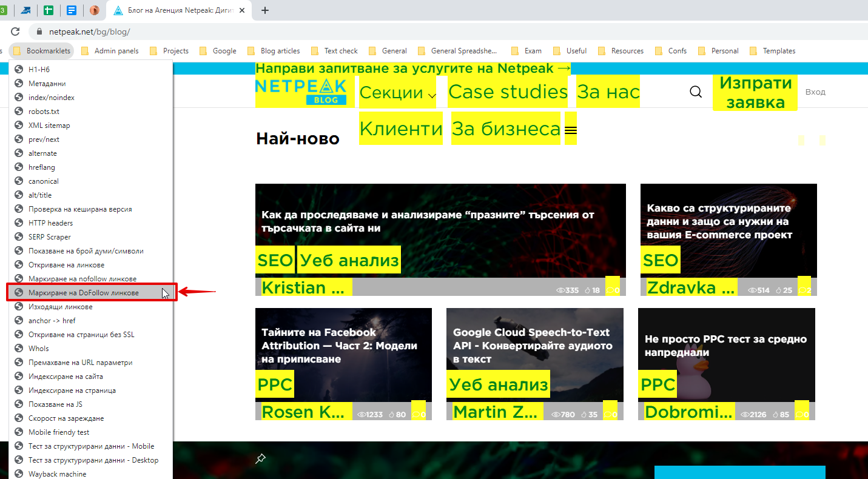The image size is (868, 479).
Task: Run the anchor -> href bookmarklet
Action: point(91,321)
